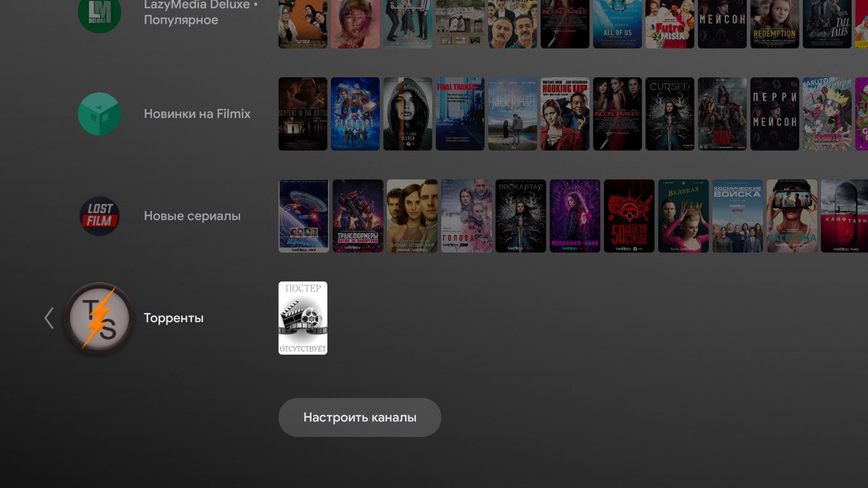Open the Doom Patrol poster
Image resolution: width=868 pixels, height=488 pixels.
point(722,114)
